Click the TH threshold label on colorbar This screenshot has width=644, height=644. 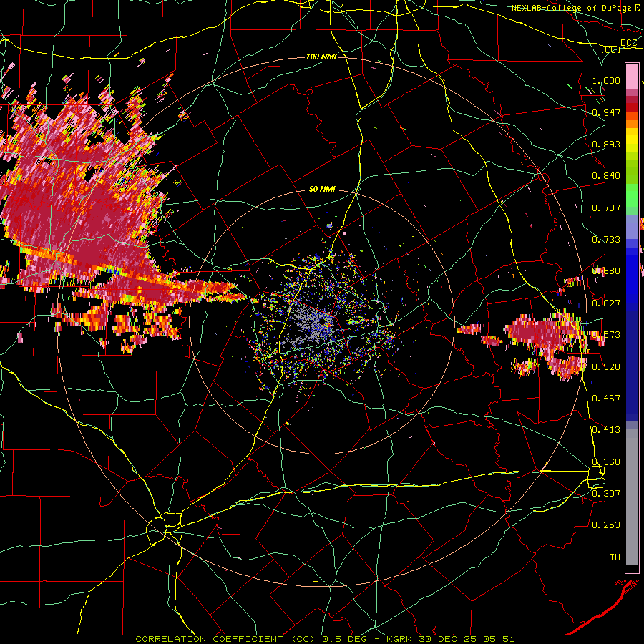615,557
